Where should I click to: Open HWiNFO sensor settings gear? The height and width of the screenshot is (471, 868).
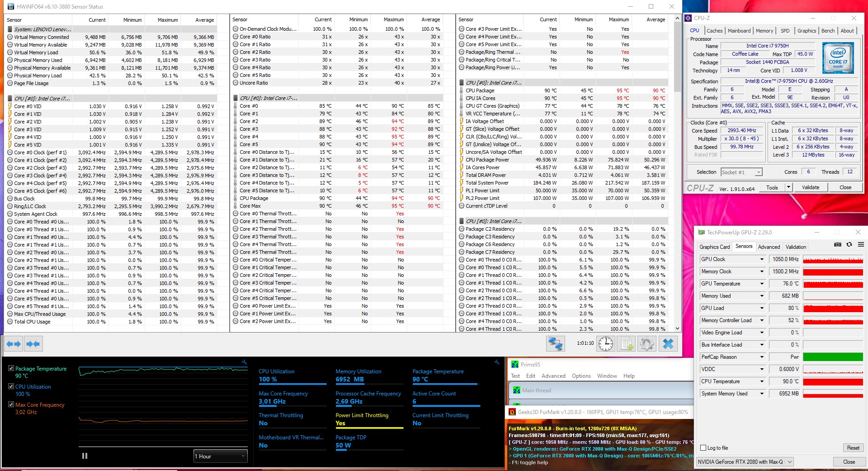[x=647, y=344]
